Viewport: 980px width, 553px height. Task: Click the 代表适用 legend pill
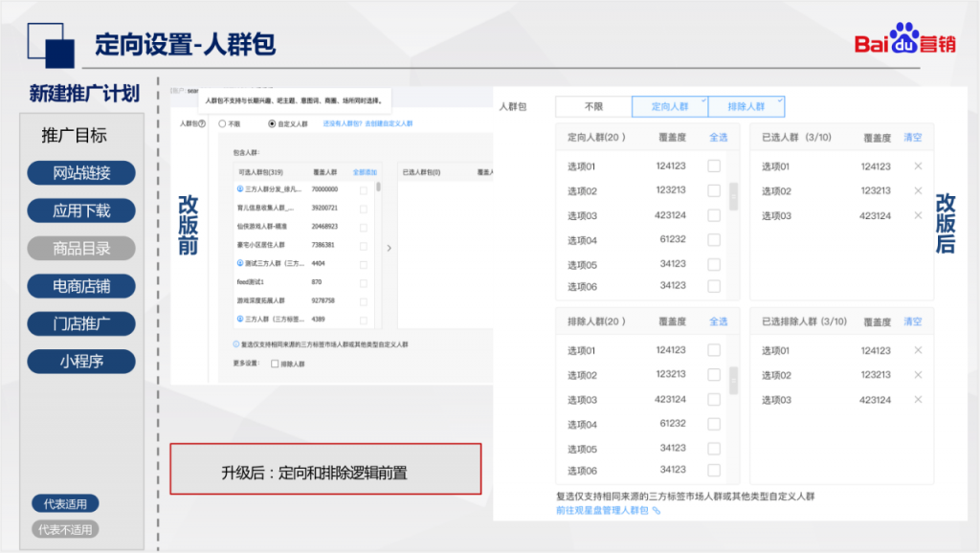click(65, 503)
